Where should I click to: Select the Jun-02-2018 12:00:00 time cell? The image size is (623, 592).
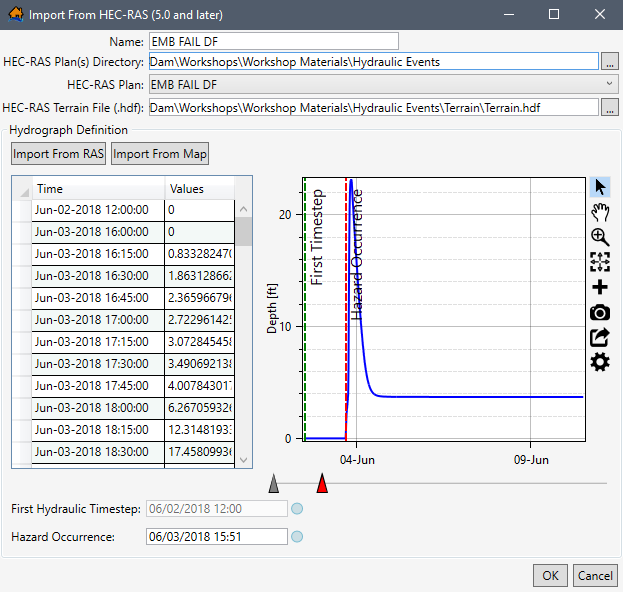[x=98, y=210]
